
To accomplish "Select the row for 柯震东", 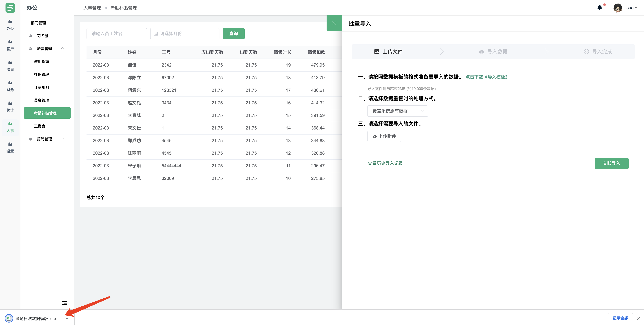I will pyautogui.click(x=214, y=90).
